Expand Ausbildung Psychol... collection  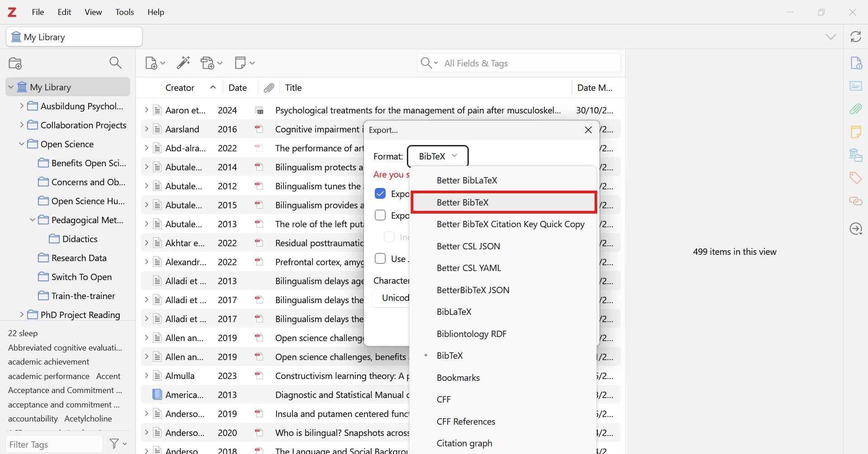(x=22, y=106)
